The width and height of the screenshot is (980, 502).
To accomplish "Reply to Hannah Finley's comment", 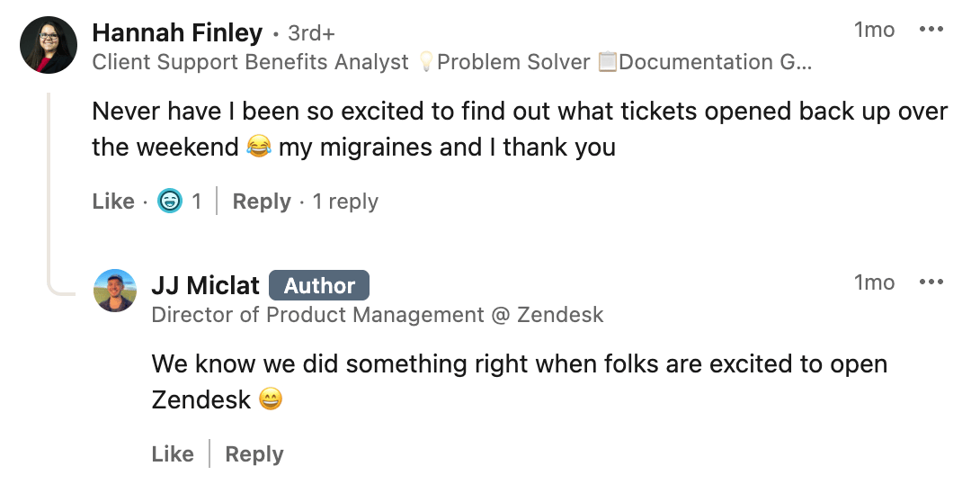I will 261,202.
